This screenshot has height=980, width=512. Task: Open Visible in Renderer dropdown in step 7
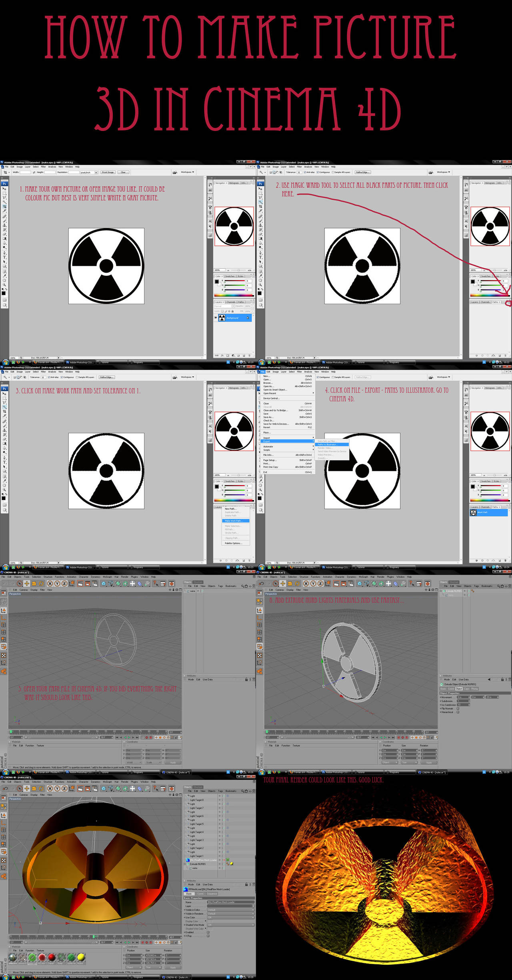230,914
